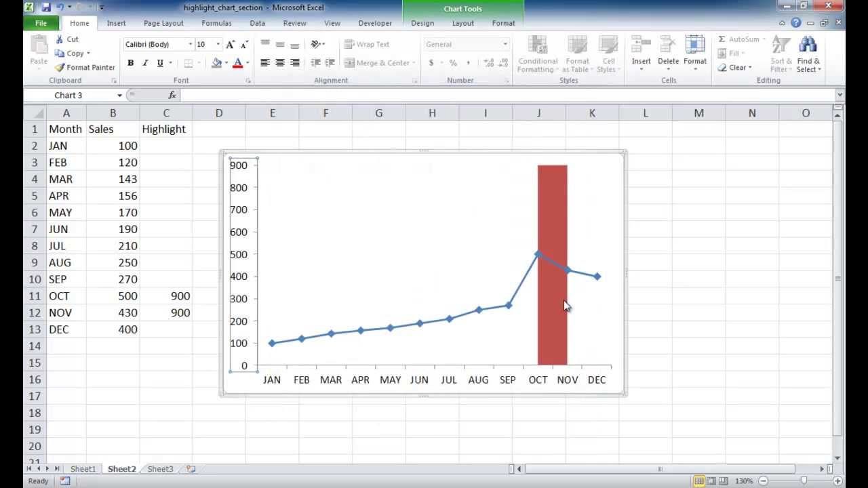
Task: Open Format as Table gallery
Action: [x=577, y=54]
